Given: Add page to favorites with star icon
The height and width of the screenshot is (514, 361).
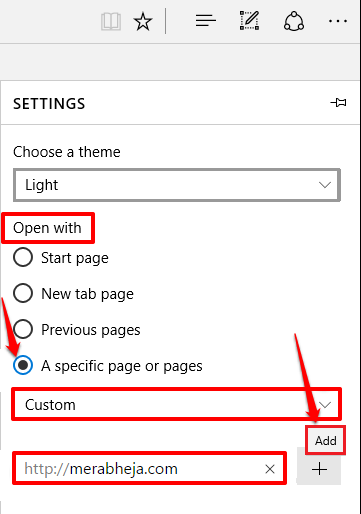Looking at the screenshot, I should click(143, 21).
